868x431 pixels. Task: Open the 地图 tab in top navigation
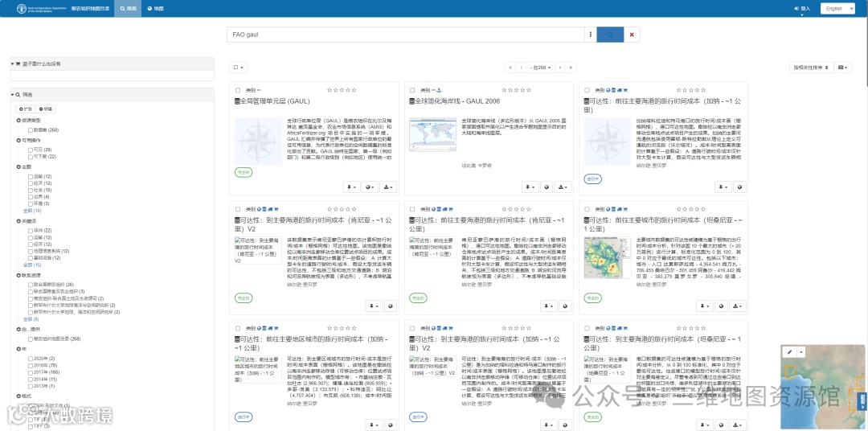tap(156, 8)
